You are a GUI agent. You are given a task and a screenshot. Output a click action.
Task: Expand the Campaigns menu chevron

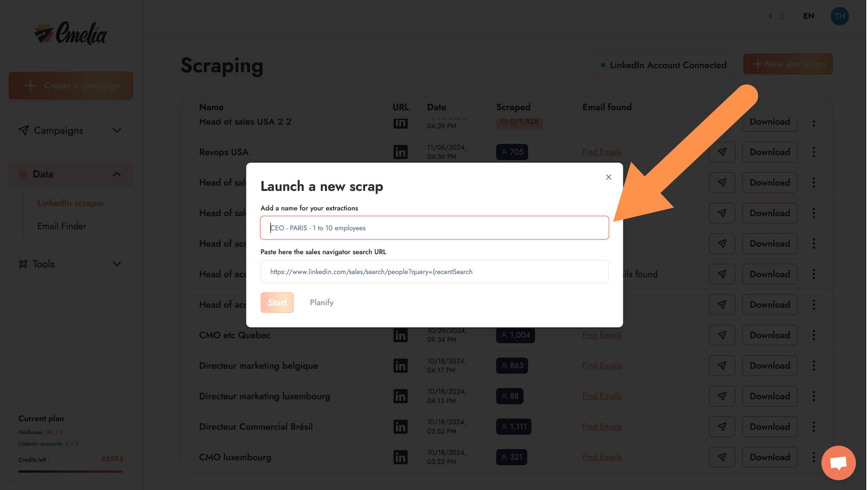(117, 131)
